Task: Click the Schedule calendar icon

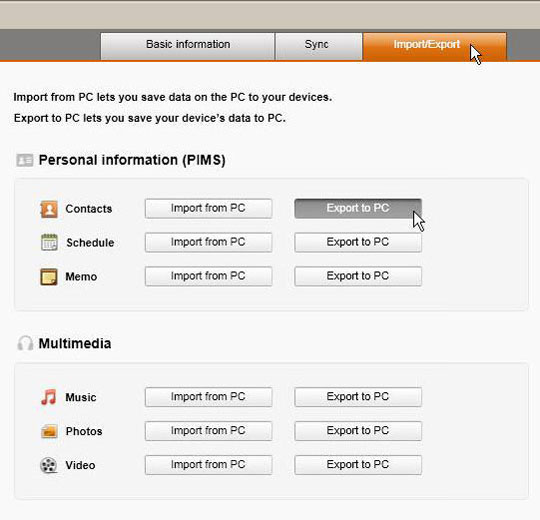Action: click(49, 242)
